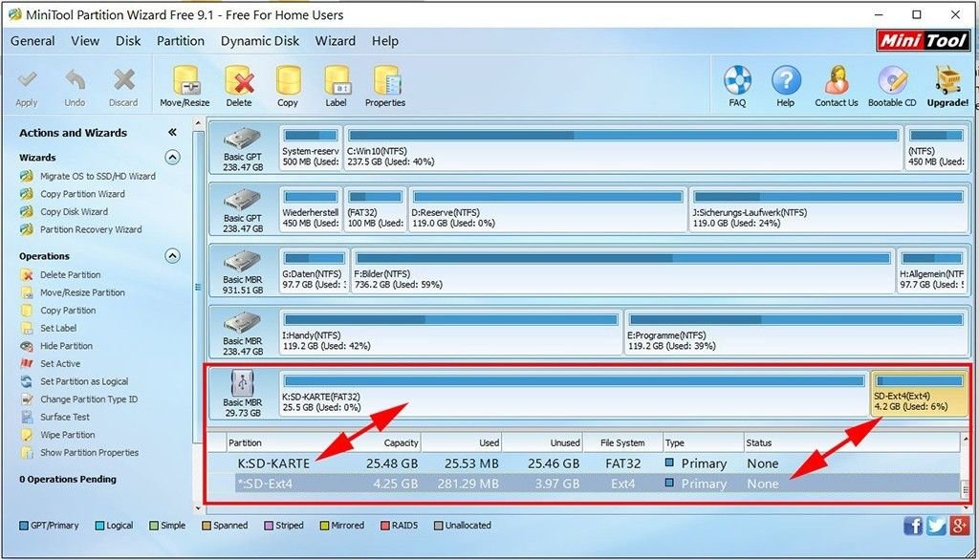The height and width of the screenshot is (560, 979).
Task: Click the Discard X icon
Action: [123, 80]
